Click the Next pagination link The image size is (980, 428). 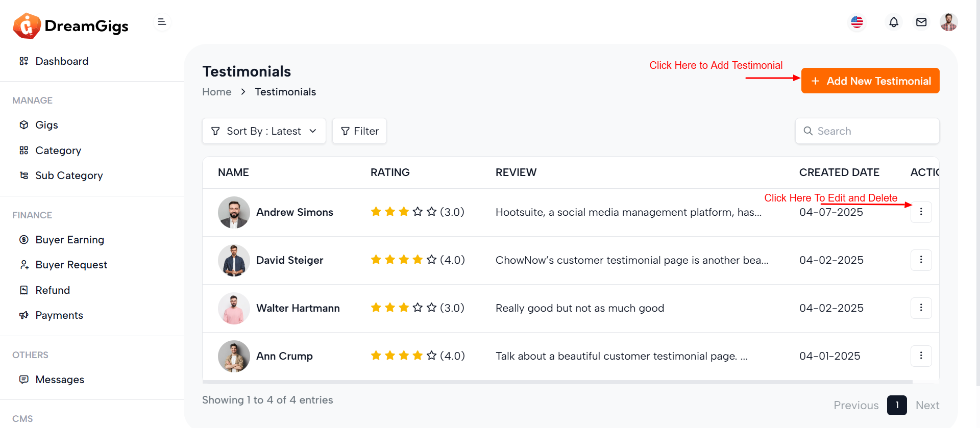coord(927,405)
